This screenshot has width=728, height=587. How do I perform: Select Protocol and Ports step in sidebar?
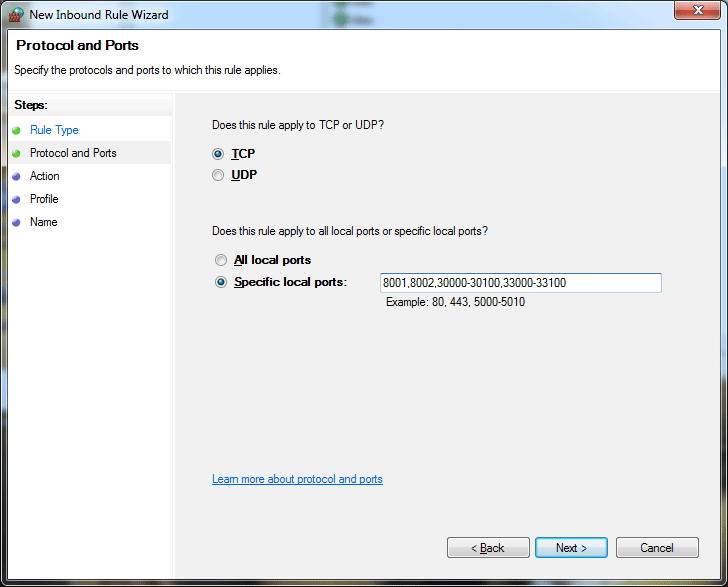click(73, 153)
